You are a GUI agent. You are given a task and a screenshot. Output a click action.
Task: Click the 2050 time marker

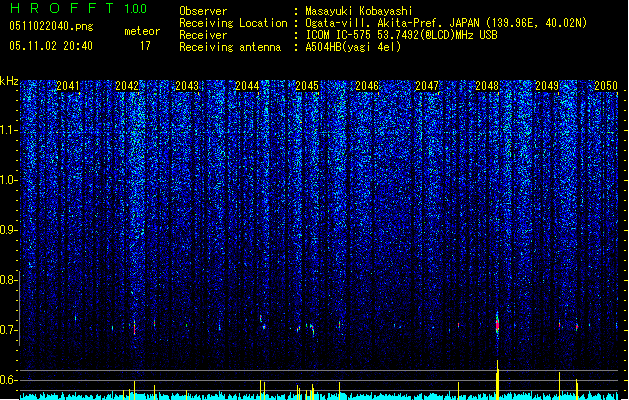(x=606, y=86)
